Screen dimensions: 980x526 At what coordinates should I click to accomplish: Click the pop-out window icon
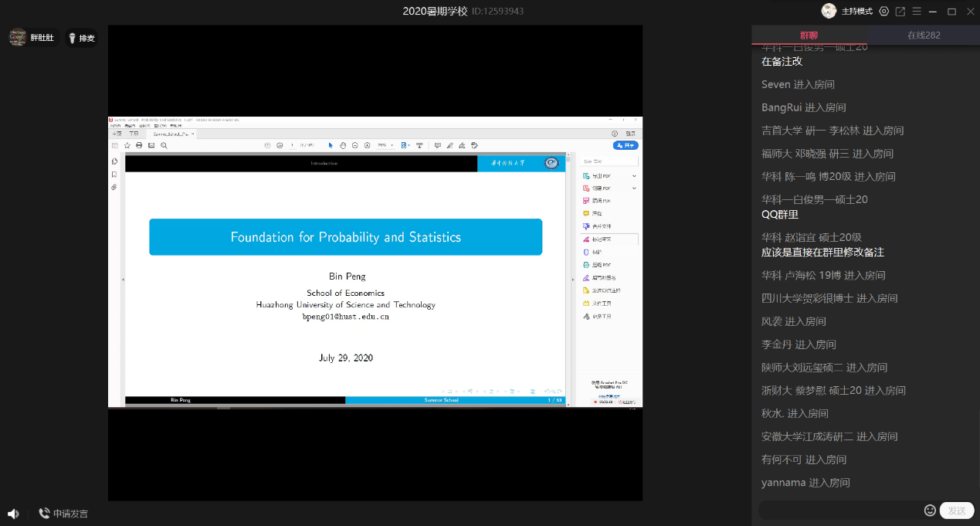pos(900,12)
